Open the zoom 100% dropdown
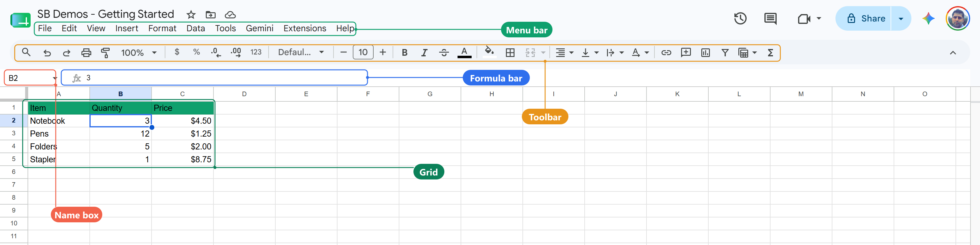 pos(138,52)
